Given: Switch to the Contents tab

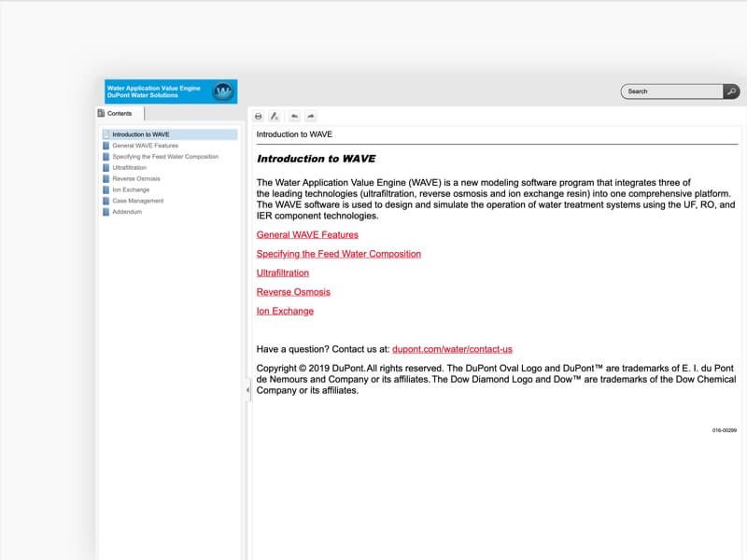Looking at the screenshot, I should point(119,114).
